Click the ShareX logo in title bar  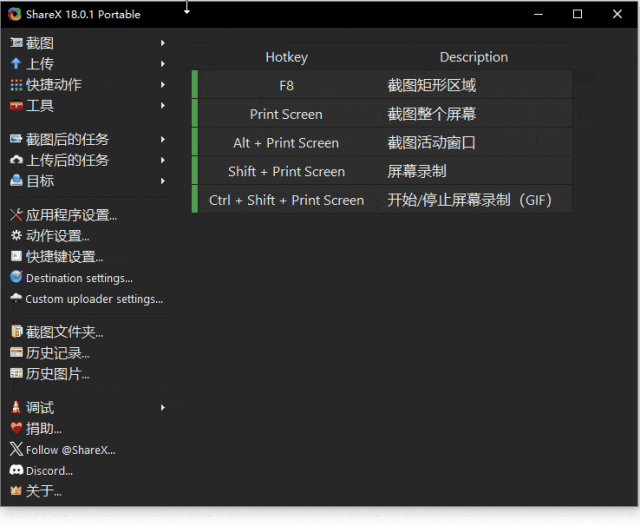click(15, 14)
